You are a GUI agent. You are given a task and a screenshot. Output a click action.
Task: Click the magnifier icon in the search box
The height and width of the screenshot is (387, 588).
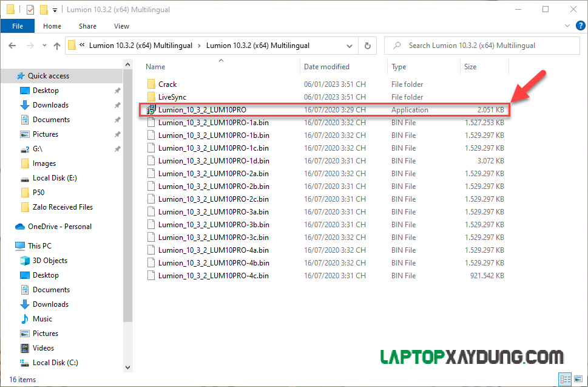396,46
